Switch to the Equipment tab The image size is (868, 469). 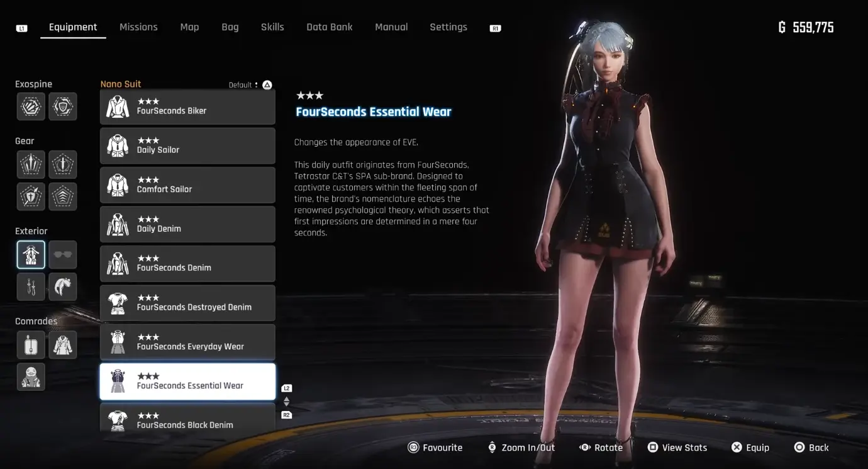coord(73,27)
